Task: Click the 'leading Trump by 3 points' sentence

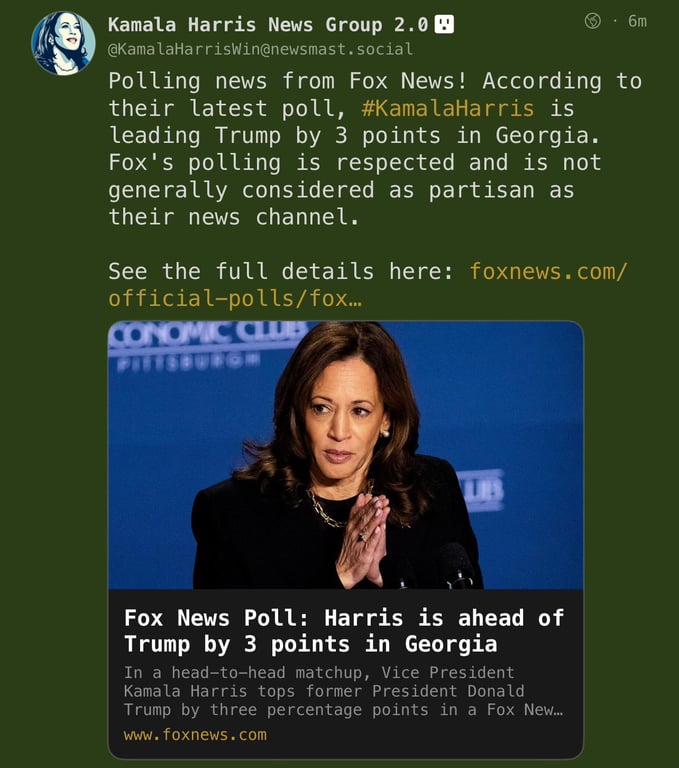Action: point(354,136)
